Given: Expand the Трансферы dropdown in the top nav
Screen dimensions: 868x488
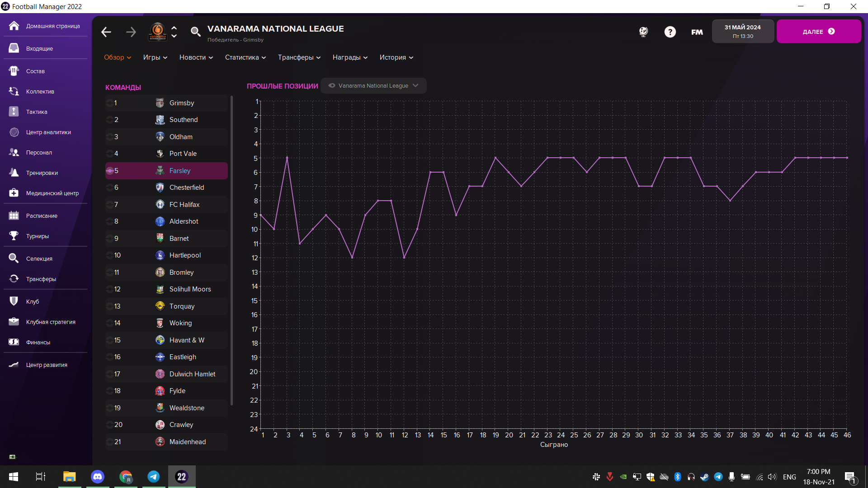Looking at the screenshot, I should click(x=299, y=57).
